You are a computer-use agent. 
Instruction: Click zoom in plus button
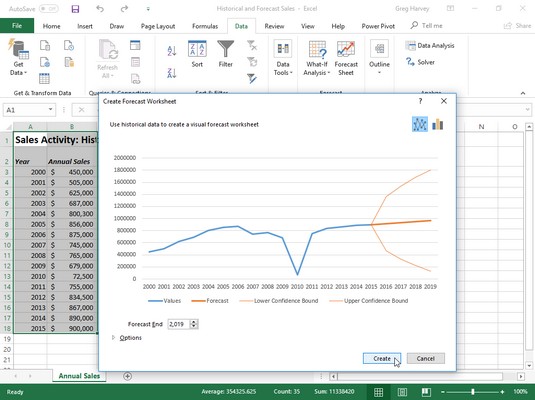[x=502, y=392]
